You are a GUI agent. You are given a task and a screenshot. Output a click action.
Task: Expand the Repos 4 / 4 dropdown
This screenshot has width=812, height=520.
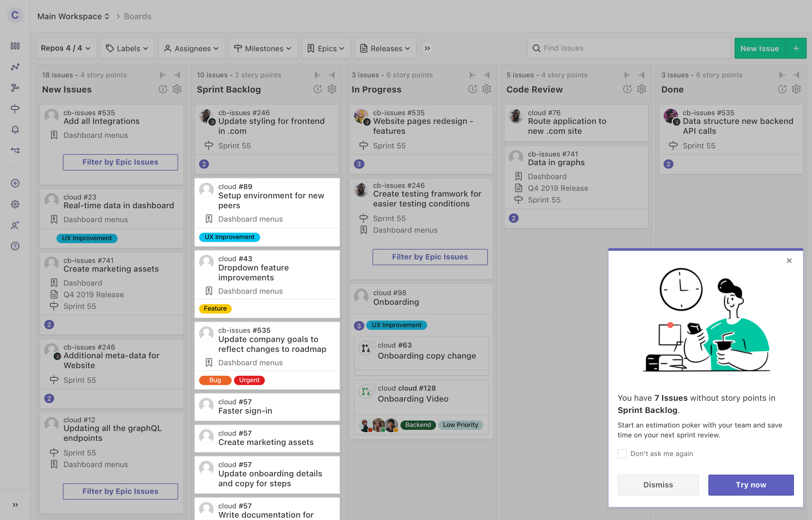click(x=66, y=48)
